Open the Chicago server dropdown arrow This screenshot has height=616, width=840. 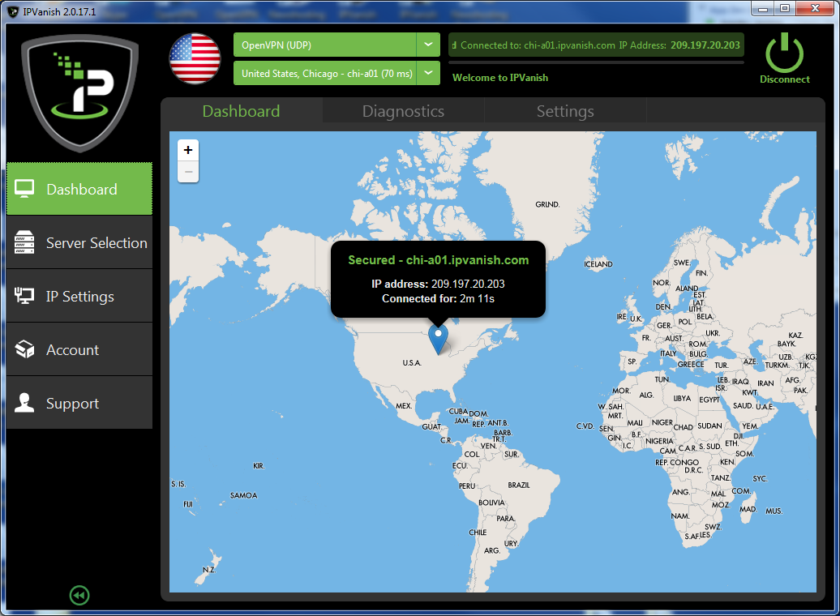pos(428,73)
